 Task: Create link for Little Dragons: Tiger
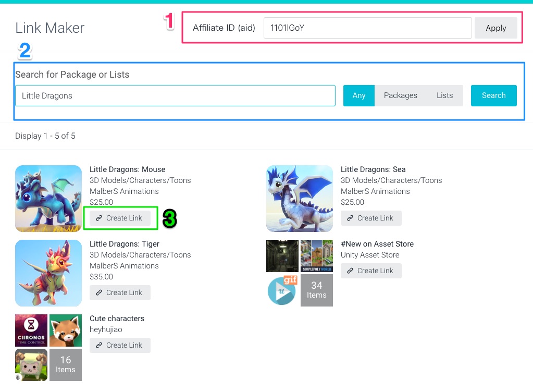[120, 292]
